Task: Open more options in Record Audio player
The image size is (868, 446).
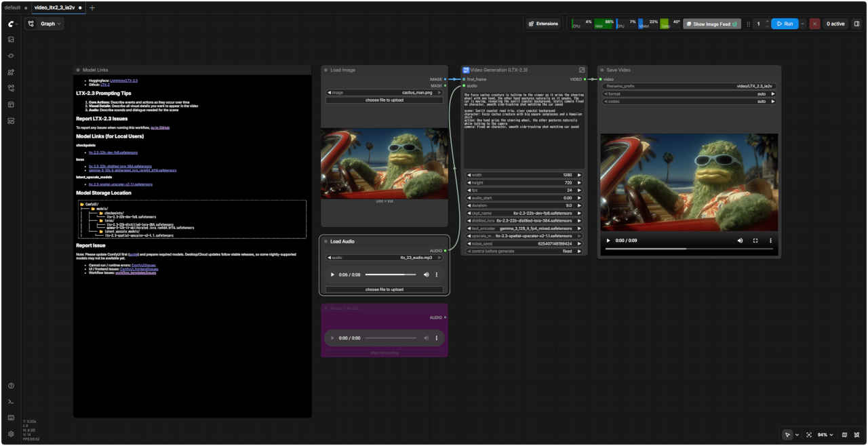Action: [x=437, y=338]
